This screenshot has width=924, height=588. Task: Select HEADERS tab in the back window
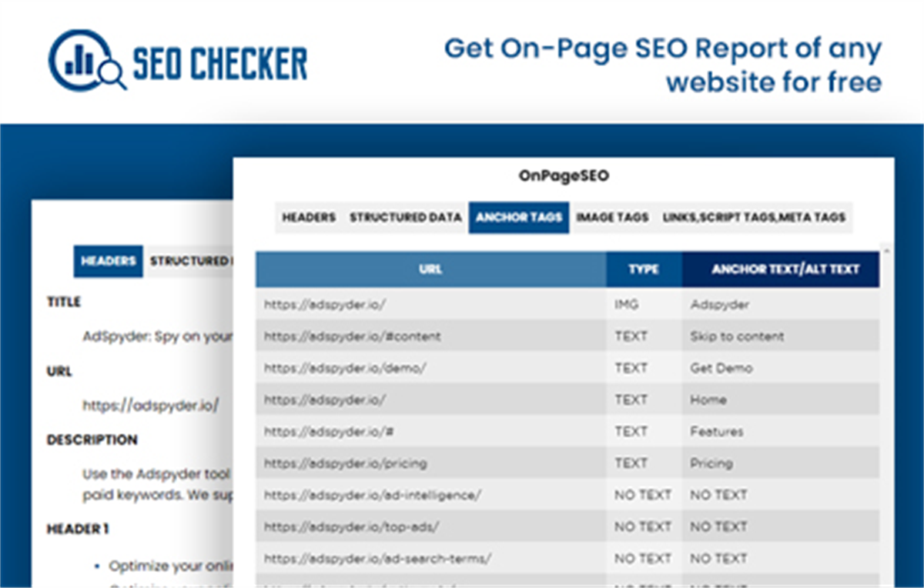[109, 261]
